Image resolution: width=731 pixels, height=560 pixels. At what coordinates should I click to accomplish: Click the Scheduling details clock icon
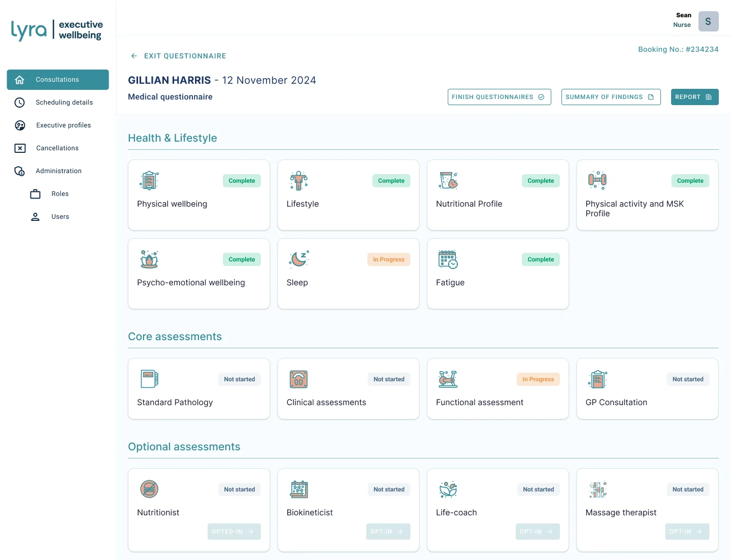[x=20, y=103]
